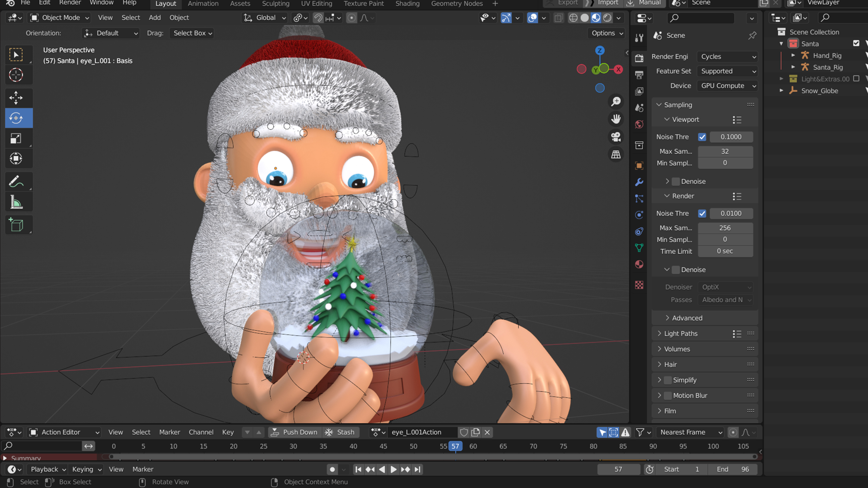
Task: Expand Light Paths panel
Action: (x=680, y=333)
